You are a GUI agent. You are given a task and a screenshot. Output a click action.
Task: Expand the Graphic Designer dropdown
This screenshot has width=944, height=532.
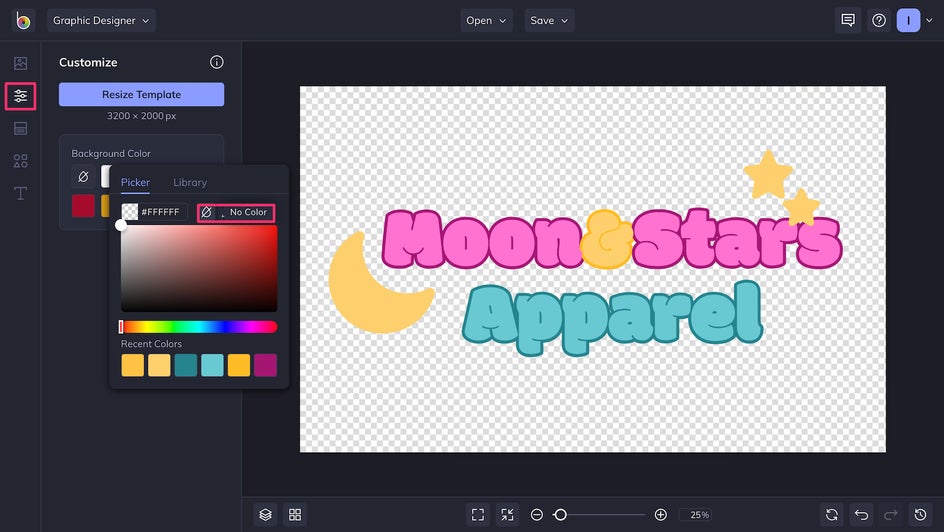pyautogui.click(x=101, y=20)
